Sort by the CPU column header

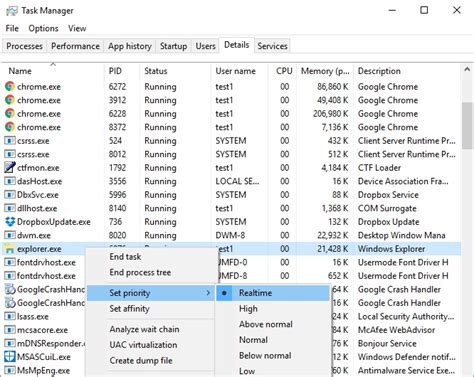tap(282, 71)
